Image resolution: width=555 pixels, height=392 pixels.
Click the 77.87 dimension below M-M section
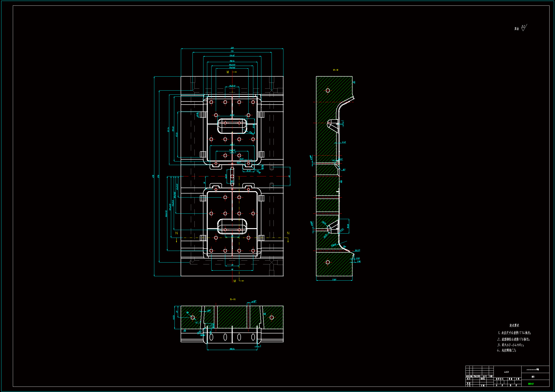click(x=334, y=279)
